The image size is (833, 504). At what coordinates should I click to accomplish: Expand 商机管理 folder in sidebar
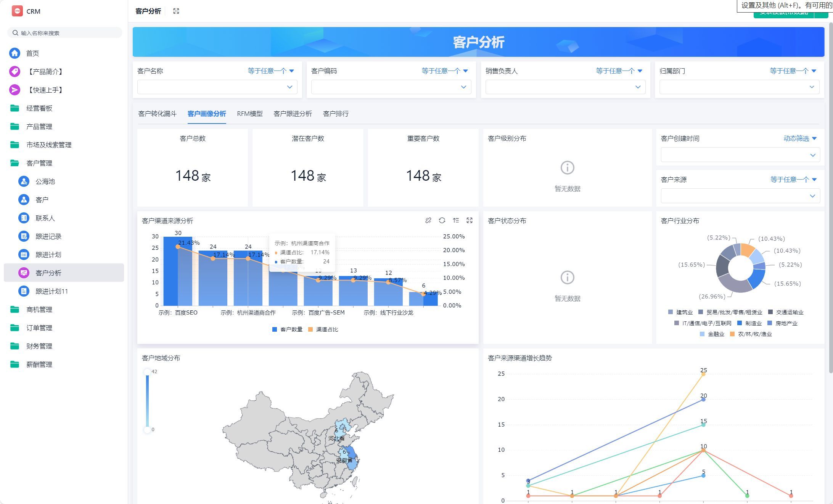click(39, 310)
